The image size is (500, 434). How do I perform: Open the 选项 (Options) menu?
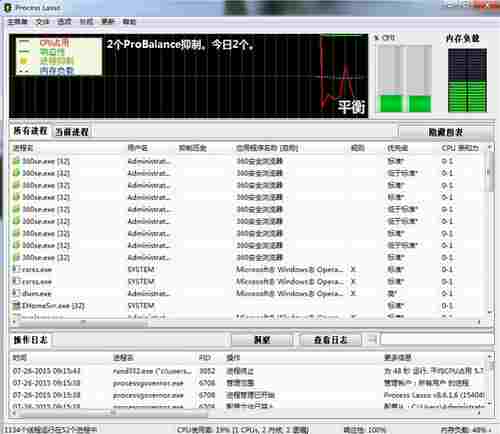[64, 22]
